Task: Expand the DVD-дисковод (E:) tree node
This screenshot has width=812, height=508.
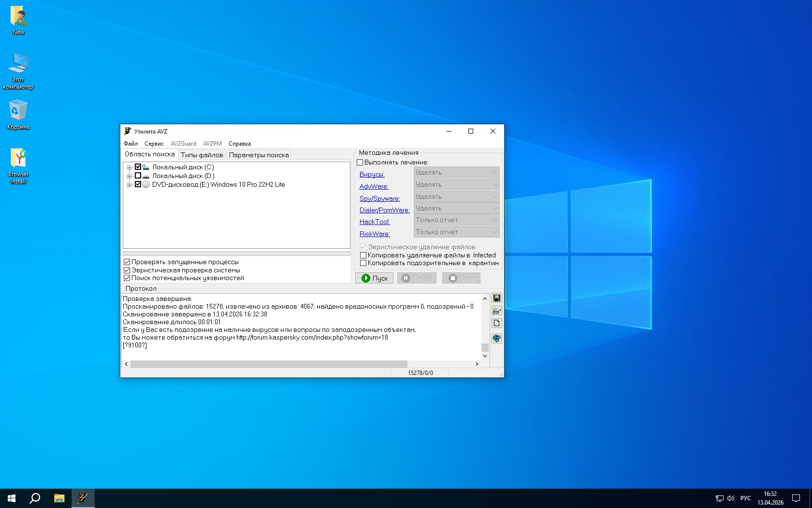Action: (x=129, y=185)
